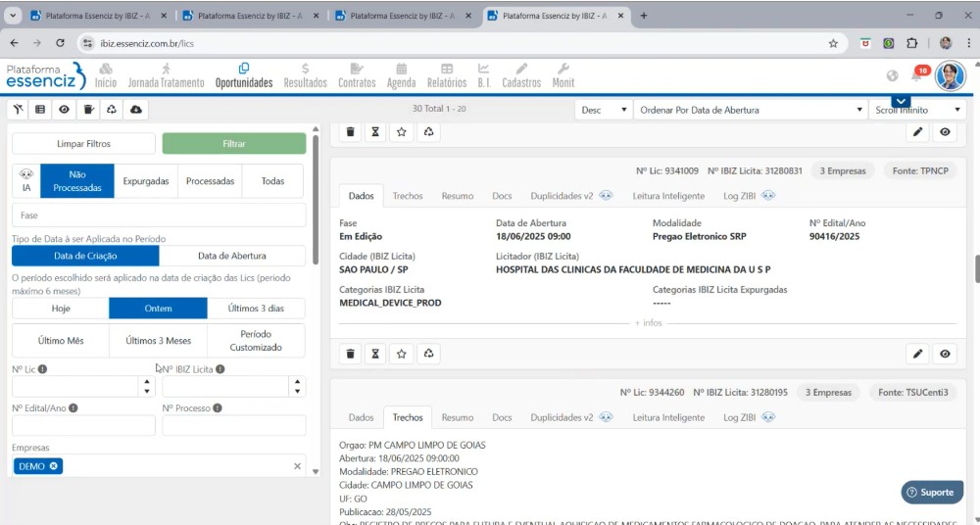Switch to table view icon in left toolbar

click(40, 110)
